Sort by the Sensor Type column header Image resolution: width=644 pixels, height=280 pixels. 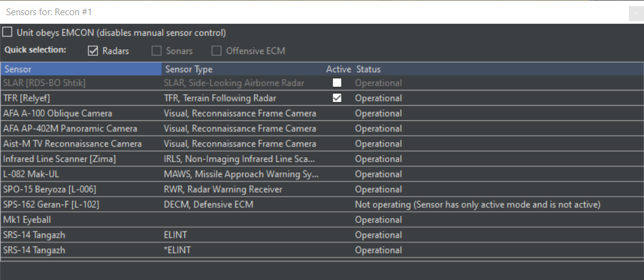coord(243,69)
